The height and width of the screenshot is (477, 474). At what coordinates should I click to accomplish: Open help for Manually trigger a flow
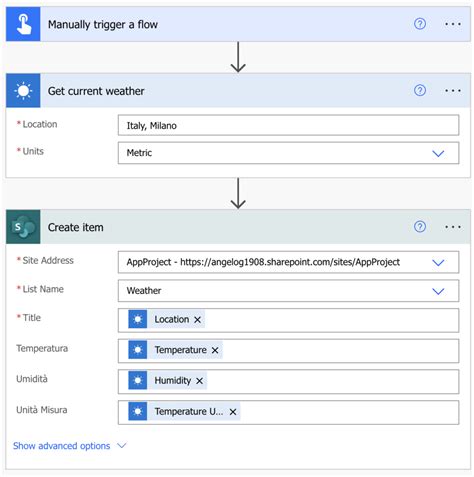(420, 24)
